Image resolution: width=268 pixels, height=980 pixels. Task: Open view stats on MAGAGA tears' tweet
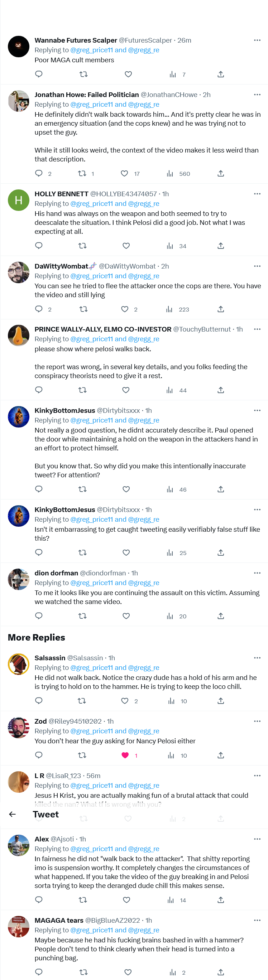[x=173, y=972]
